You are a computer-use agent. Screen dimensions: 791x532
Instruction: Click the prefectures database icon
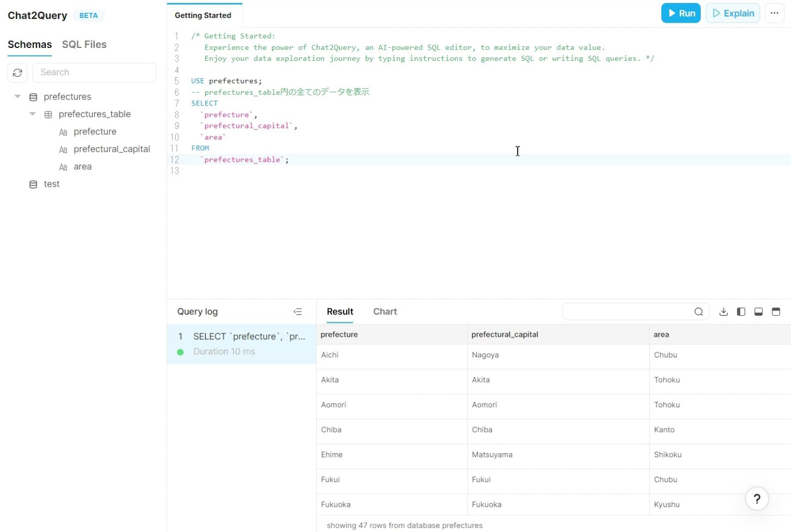point(33,97)
